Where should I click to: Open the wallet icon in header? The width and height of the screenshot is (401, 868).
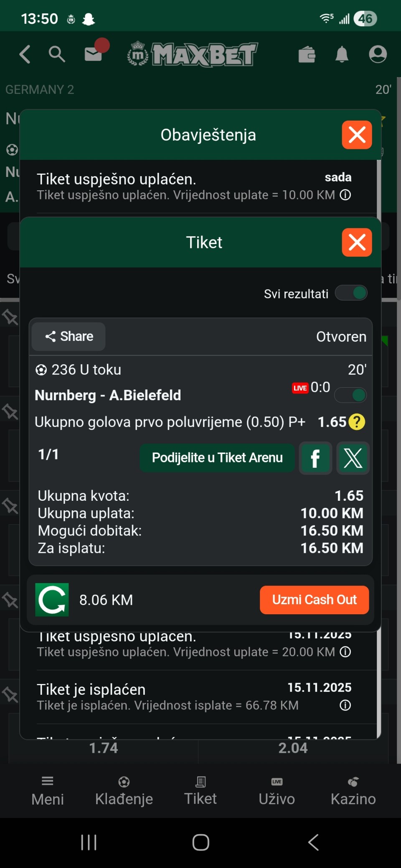307,54
